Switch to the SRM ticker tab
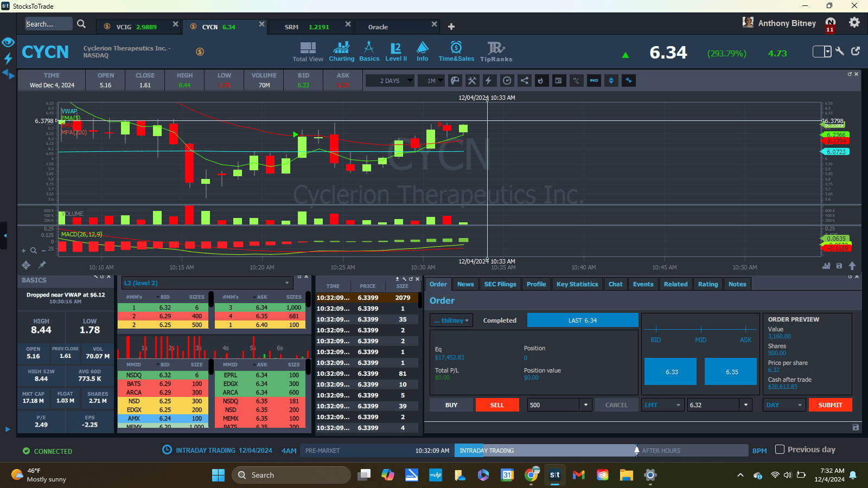The height and width of the screenshot is (488, 868). pos(311,27)
